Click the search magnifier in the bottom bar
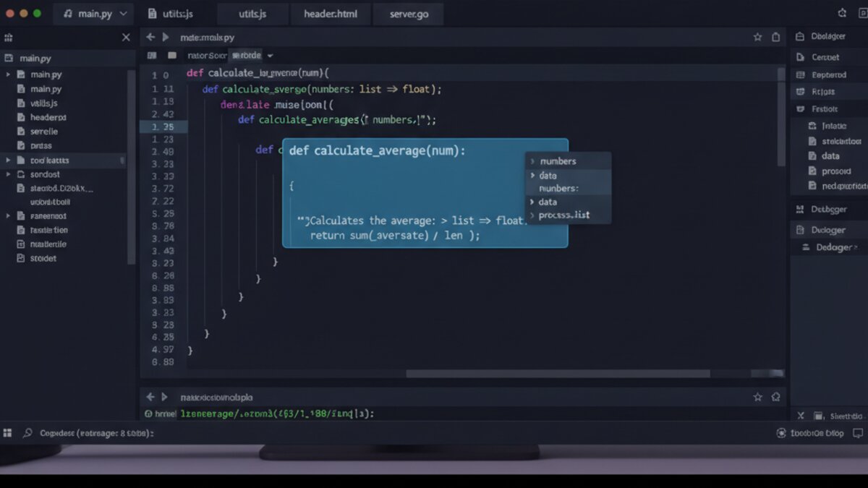Screen dimensions: 868x488 tap(27, 433)
